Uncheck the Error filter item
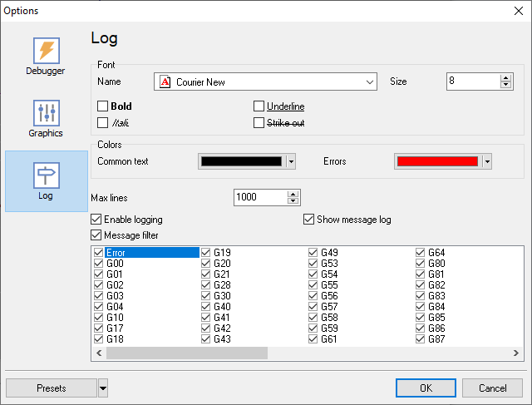 98,253
